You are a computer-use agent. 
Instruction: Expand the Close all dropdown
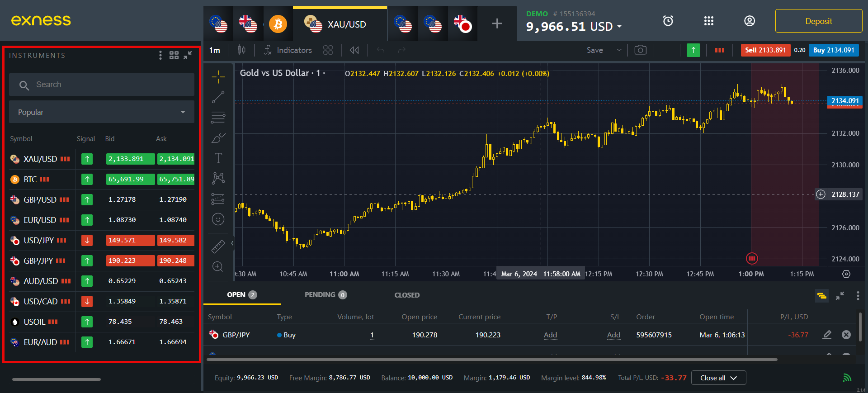pos(718,378)
